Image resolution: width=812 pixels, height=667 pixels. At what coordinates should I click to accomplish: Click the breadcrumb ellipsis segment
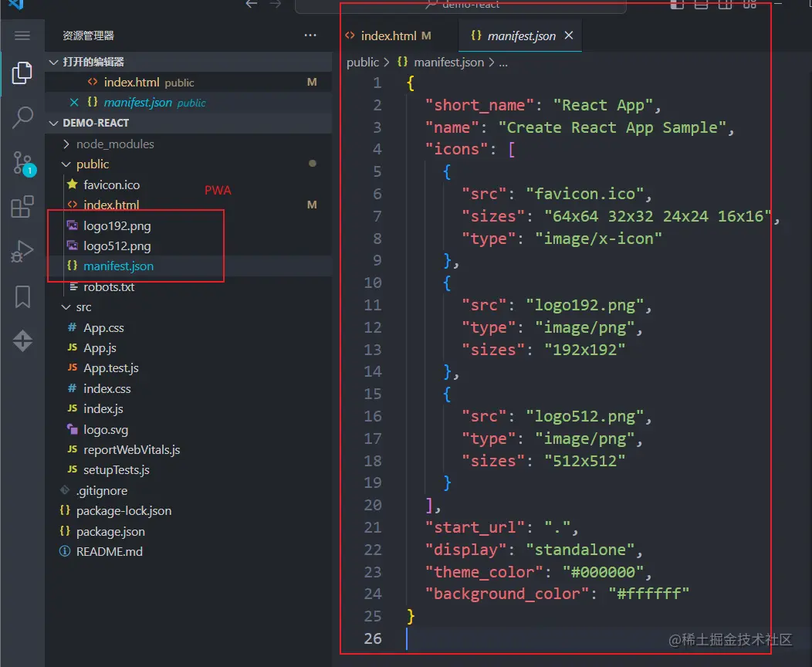point(502,63)
